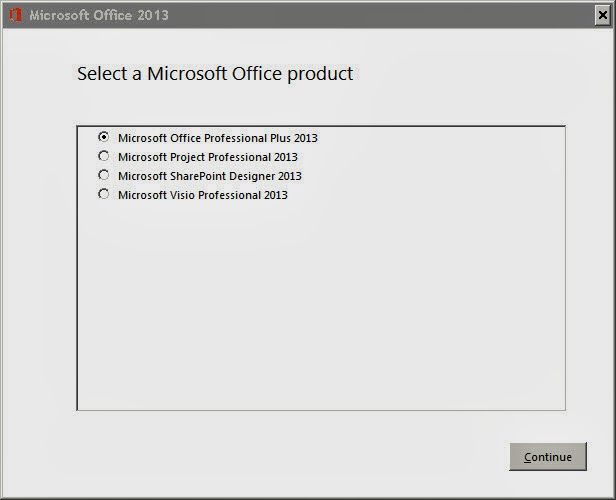Click the Office logo in the title bar
The width and height of the screenshot is (616, 500).
[15, 15]
